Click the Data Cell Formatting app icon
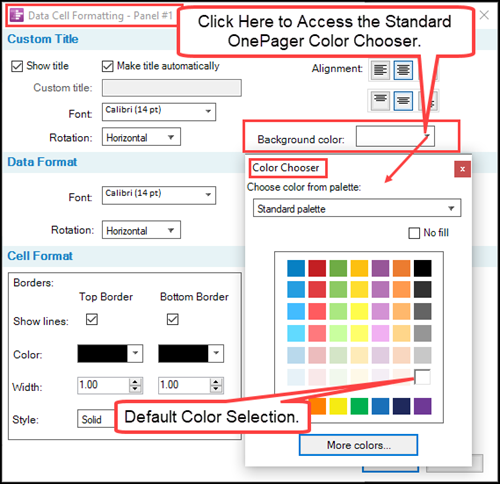This screenshot has height=484, width=500. coord(17,15)
